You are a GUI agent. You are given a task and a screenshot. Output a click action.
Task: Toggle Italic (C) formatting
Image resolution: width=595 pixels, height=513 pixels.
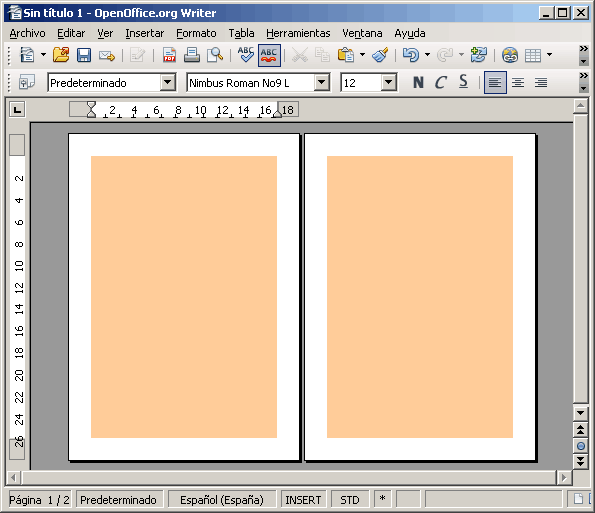tap(441, 82)
